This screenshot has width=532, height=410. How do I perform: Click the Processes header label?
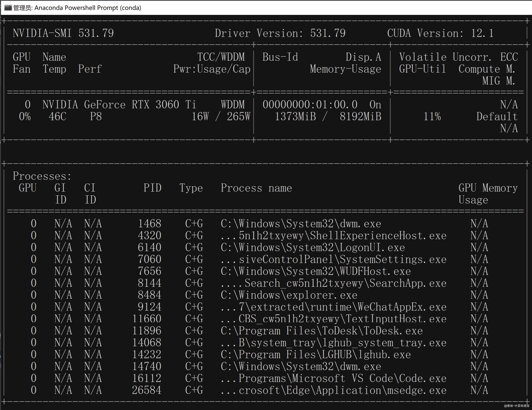click(x=42, y=176)
